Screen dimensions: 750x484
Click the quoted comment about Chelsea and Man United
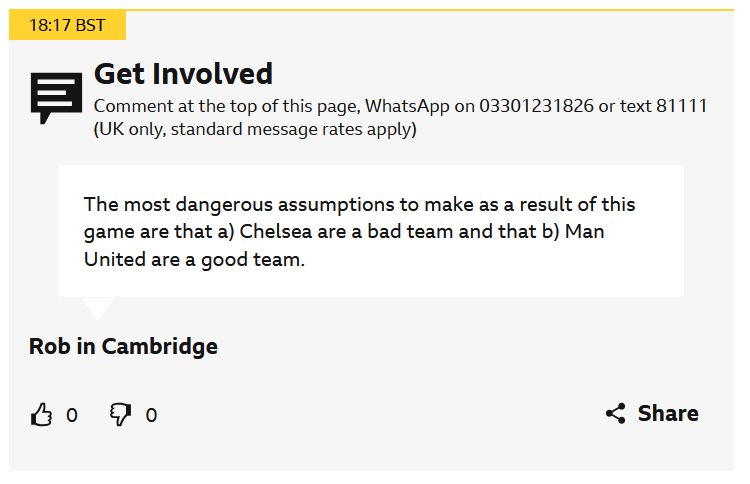coord(370,232)
